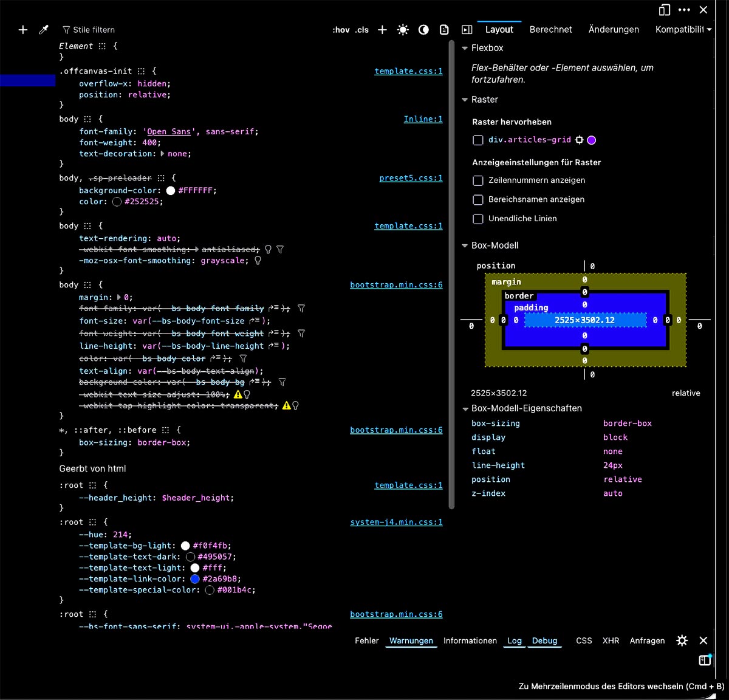
Task: Collapse the Flexbox section
Action: (465, 48)
